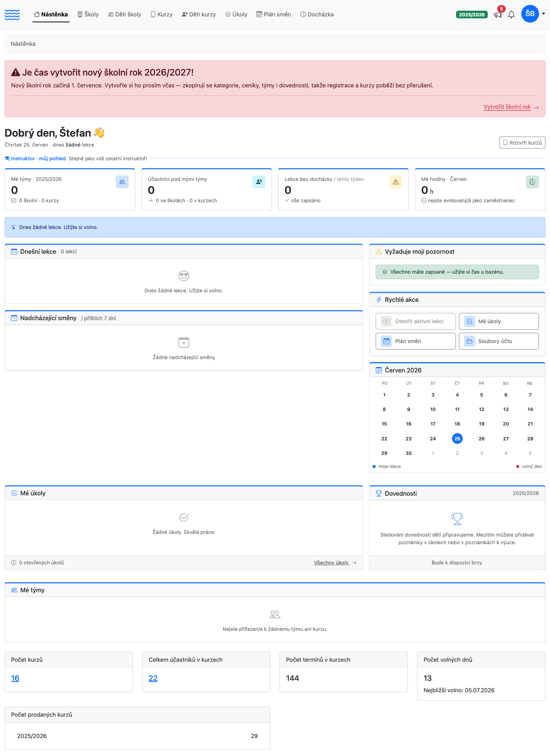Open the notifications bell icon
Image resolution: width=550 pixels, height=756 pixels.
click(511, 15)
